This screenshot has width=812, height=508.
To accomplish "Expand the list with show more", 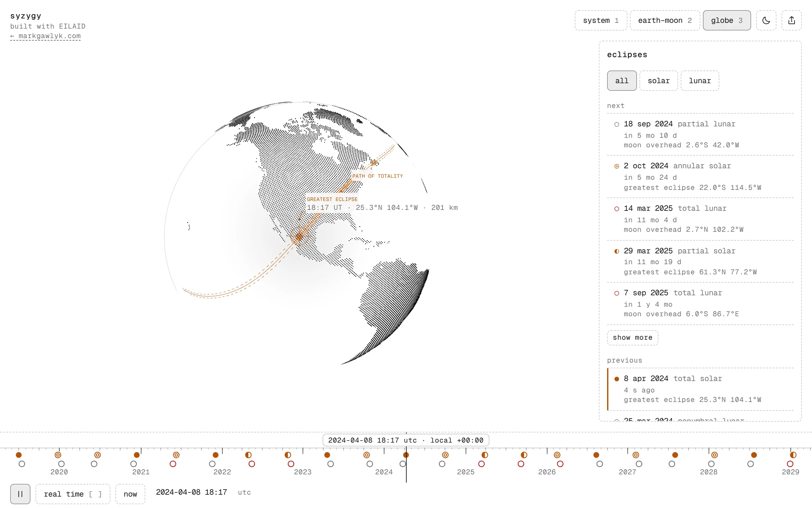I will point(632,338).
